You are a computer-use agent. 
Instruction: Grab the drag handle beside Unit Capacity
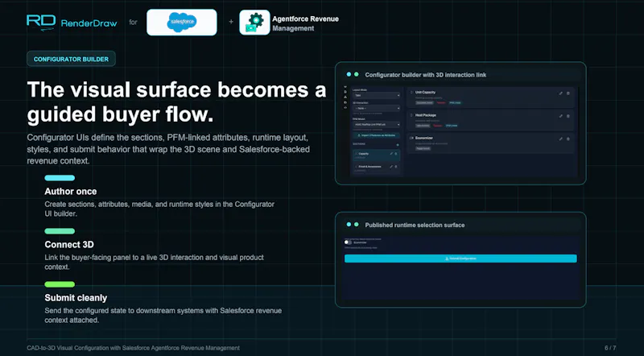pyautogui.click(x=411, y=92)
